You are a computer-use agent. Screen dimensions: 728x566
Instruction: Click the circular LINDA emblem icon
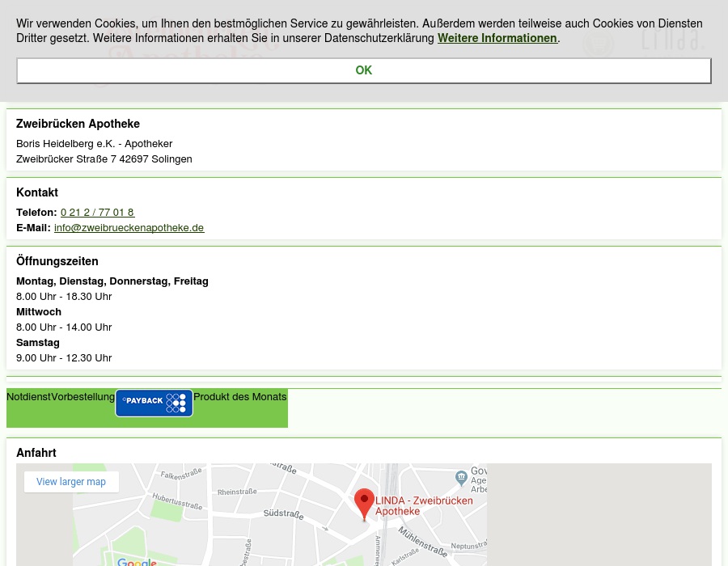[x=599, y=44]
